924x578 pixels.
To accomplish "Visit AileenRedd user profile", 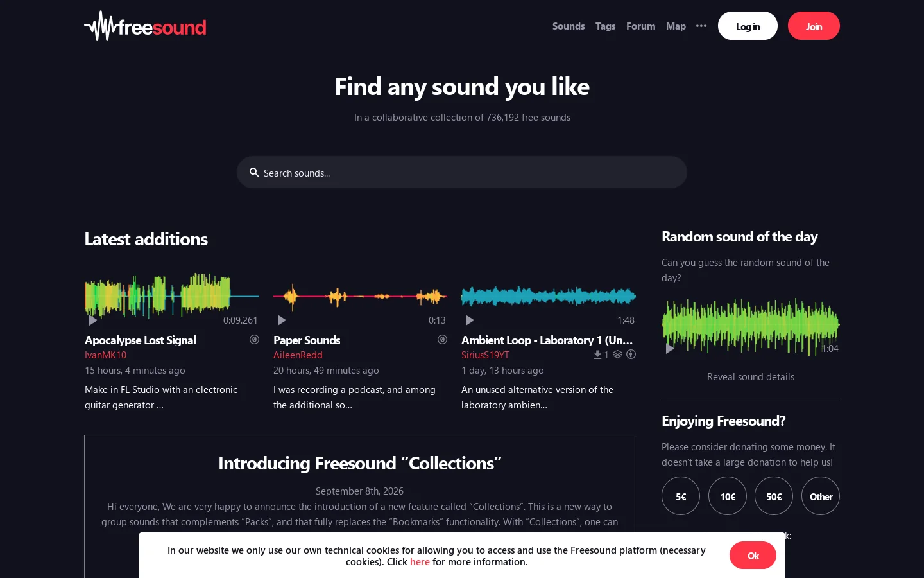I will pos(298,355).
